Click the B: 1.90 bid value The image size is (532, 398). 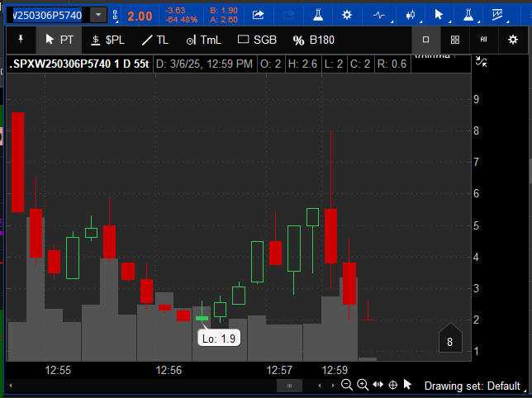224,11
